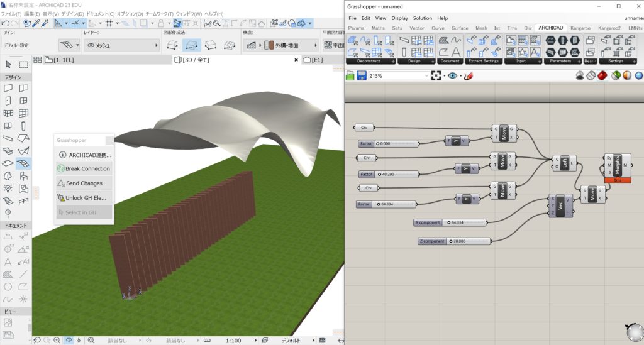This screenshot has height=345, width=644.
Task: Open the Kangaroo2 tab in Grasshopper
Action: coord(609,28)
